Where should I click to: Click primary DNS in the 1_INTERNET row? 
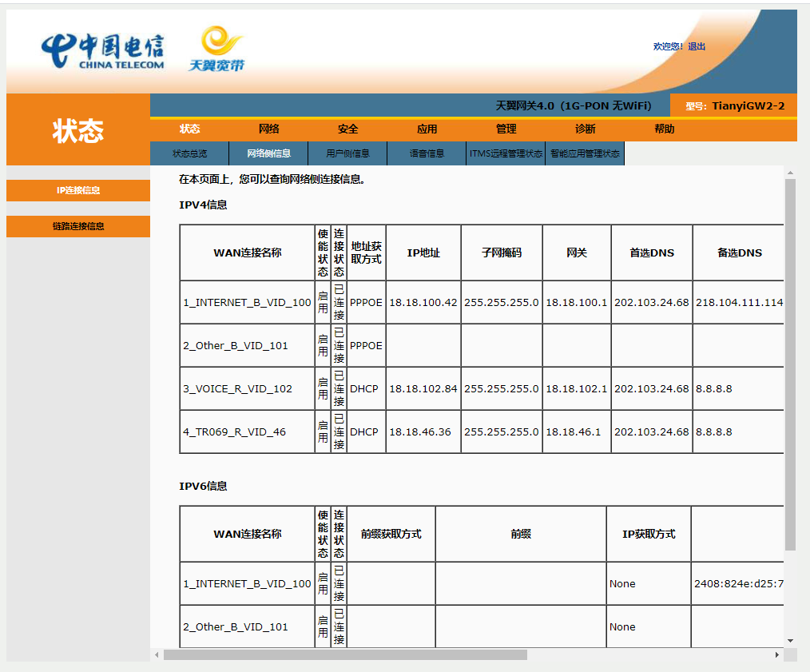click(x=651, y=302)
